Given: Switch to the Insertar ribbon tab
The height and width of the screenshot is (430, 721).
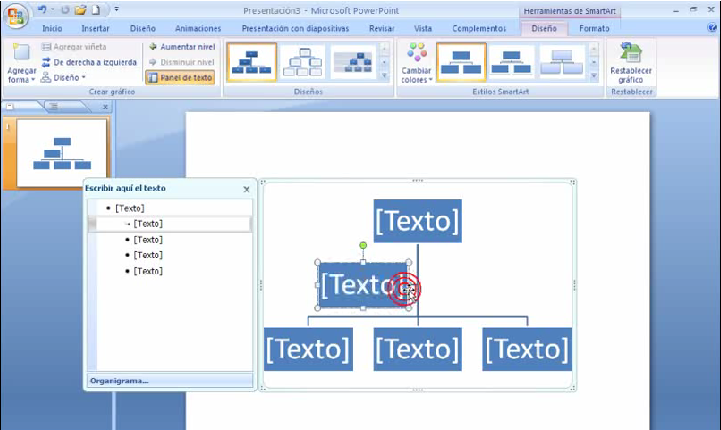Looking at the screenshot, I should click(x=96, y=29).
